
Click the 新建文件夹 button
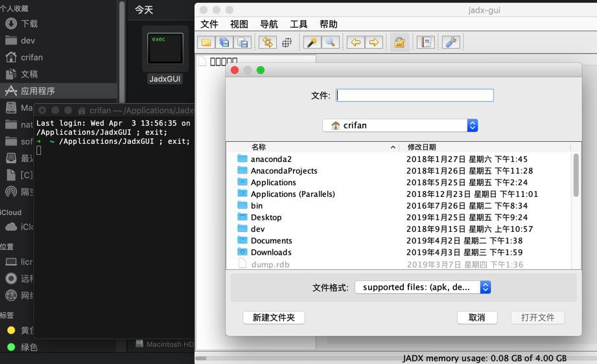274,317
